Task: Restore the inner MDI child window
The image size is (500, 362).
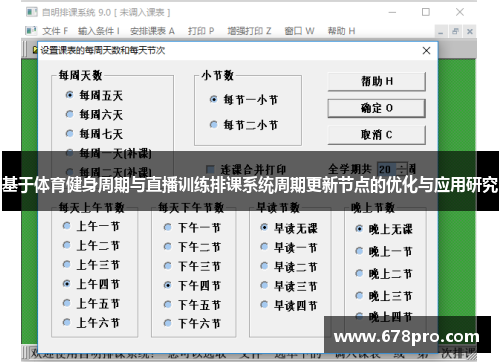Action: click(x=455, y=32)
